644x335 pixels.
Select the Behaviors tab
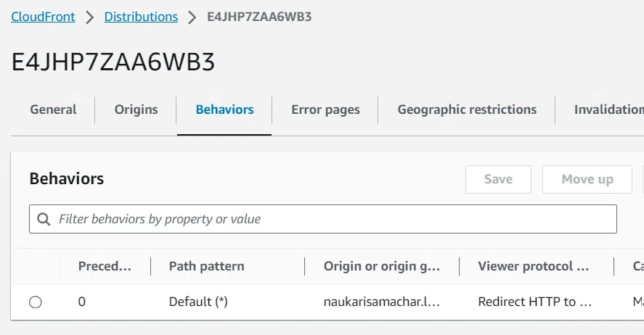coord(224,110)
